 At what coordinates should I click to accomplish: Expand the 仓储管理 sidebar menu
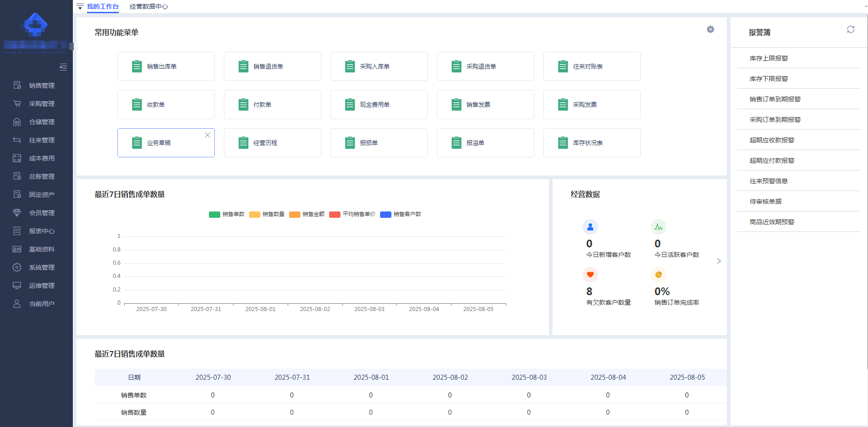[x=41, y=122]
